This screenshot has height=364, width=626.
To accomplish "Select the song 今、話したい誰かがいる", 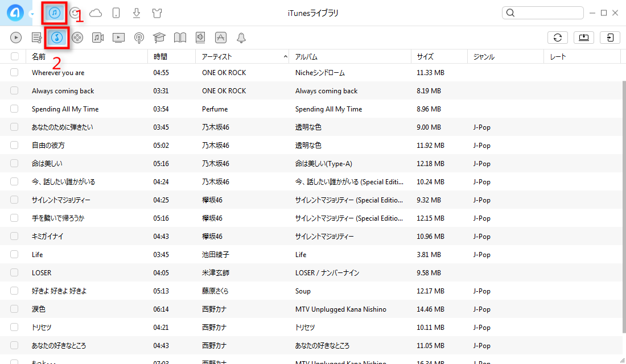I will (64, 181).
